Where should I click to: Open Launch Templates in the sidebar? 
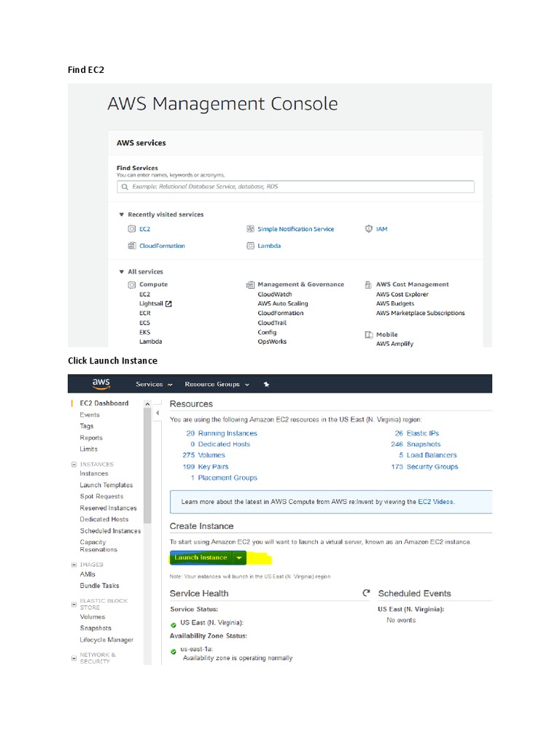[x=106, y=485]
